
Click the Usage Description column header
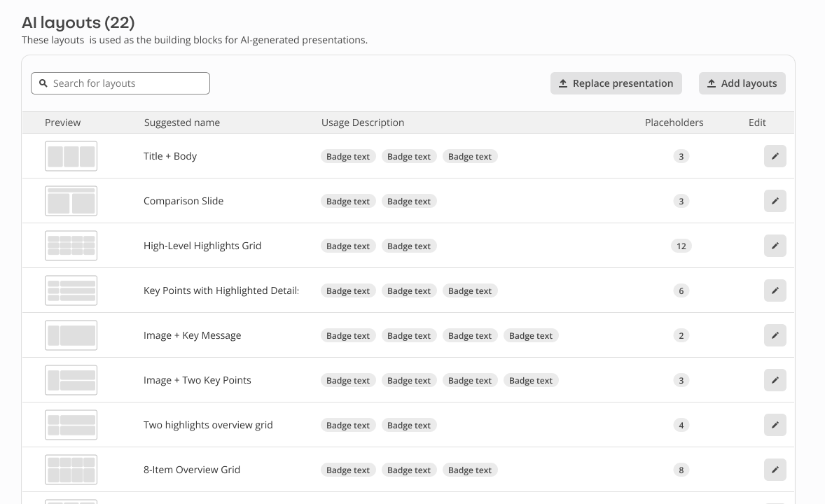tap(363, 122)
